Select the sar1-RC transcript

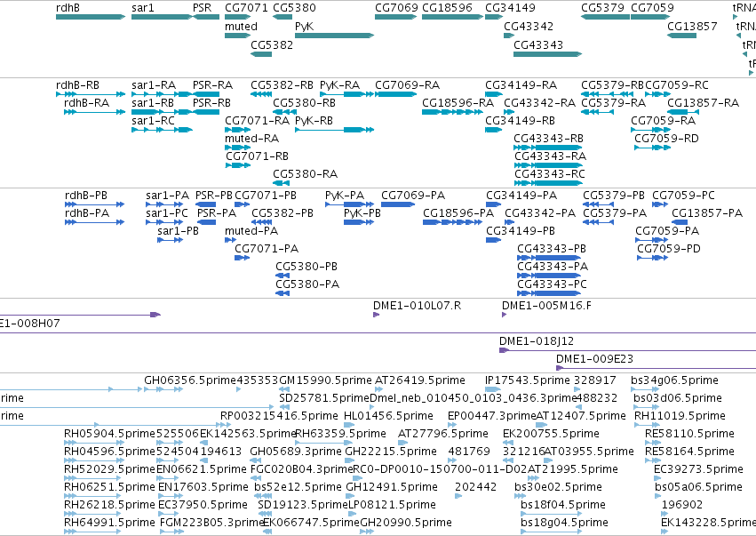click(162, 129)
